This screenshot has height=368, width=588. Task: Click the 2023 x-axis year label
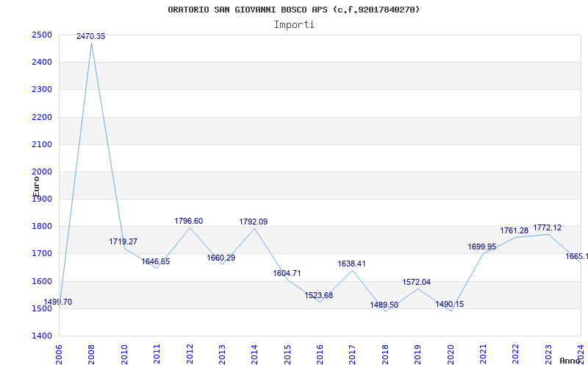click(548, 355)
